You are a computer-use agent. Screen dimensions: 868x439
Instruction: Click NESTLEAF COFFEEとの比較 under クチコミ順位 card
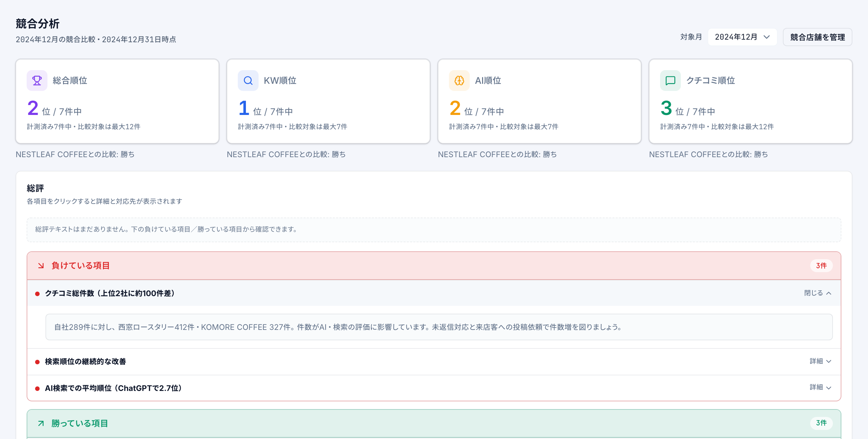[708, 155]
